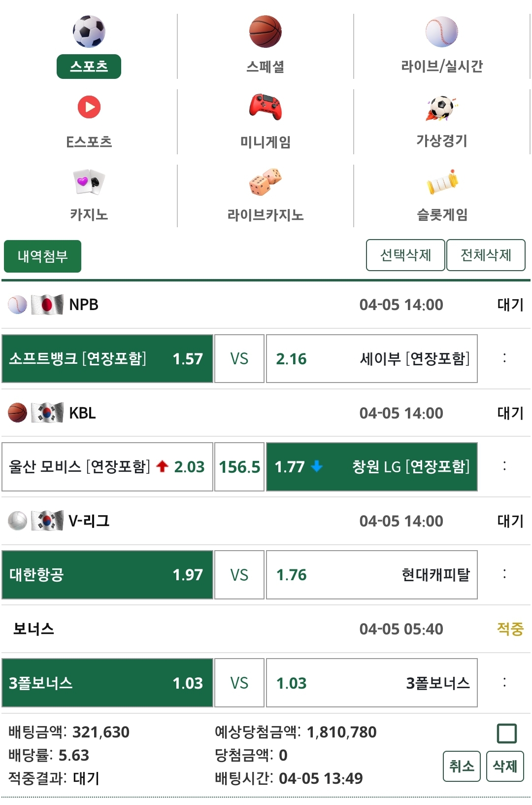Open the red play E스포츠 icon
The image size is (532, 805).
(89, 107)
